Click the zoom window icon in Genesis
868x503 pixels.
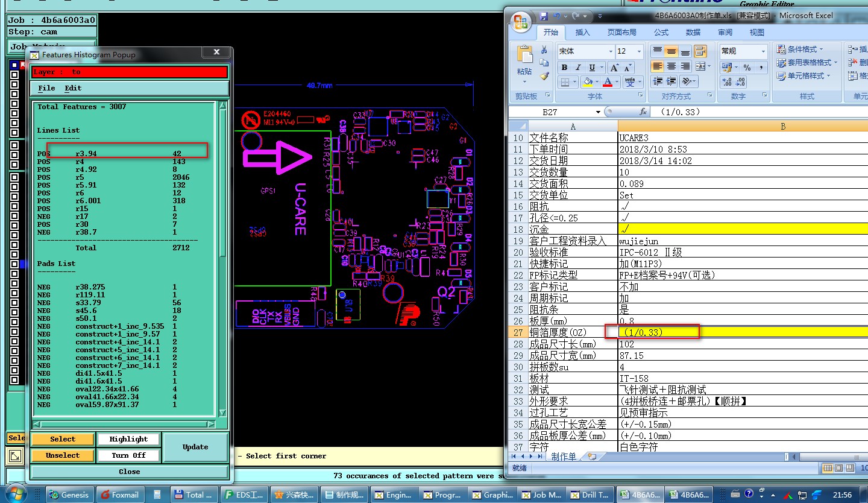point(16,455)
